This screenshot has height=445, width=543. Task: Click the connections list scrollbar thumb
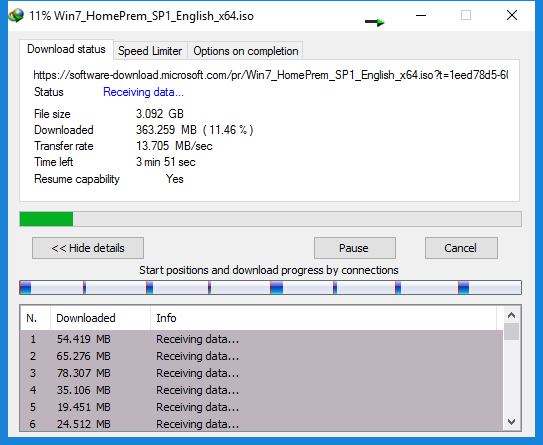tap(511, 332)
